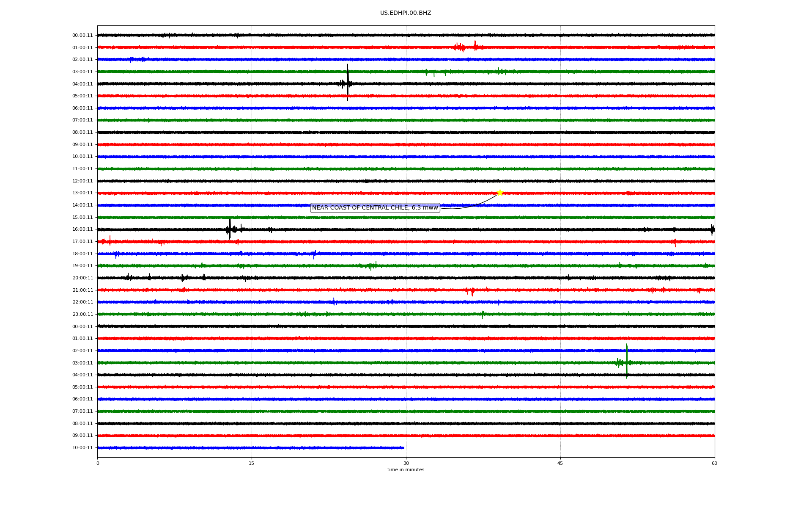Click the 45 minute x-axis tick label
This screenshot has width=812, height=508.
pyautogui.click(x=560, y=464)
